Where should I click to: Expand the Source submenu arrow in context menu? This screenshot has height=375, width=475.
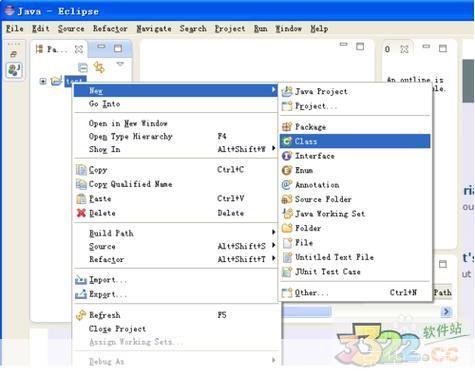pyautogui.click(x=273, y=245)
